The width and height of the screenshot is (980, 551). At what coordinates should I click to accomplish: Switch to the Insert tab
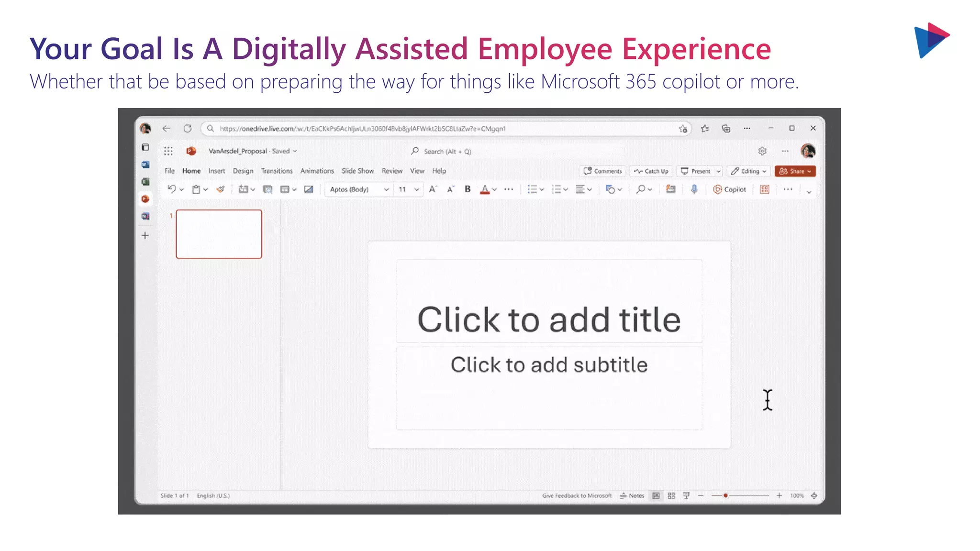pos(217,171)
